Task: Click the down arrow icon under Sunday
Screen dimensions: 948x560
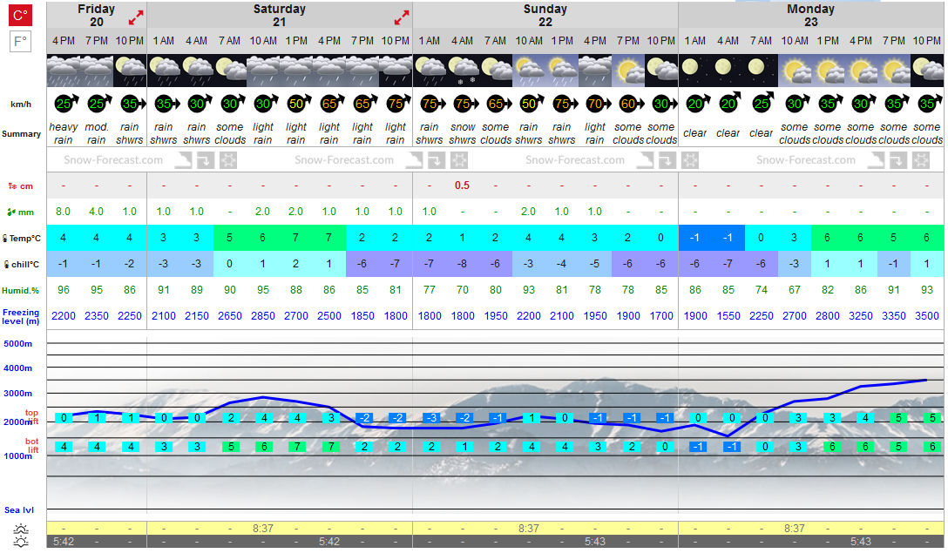Action: coord(667,160)
